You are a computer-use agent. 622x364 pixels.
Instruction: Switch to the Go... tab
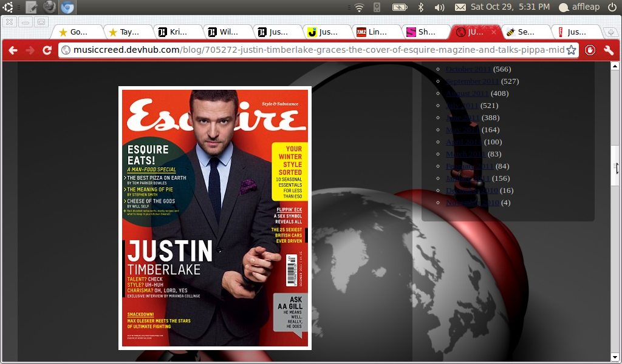click(x=77, y=32)
